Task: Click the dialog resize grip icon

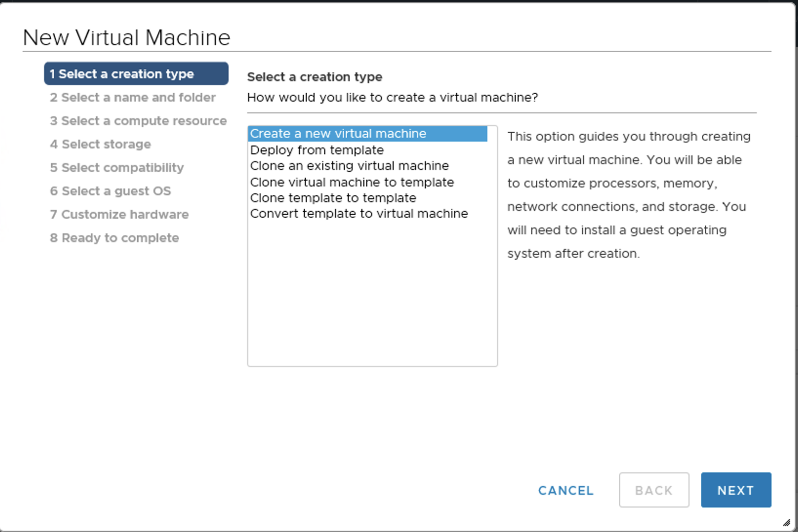Action: tap(786, 523)
